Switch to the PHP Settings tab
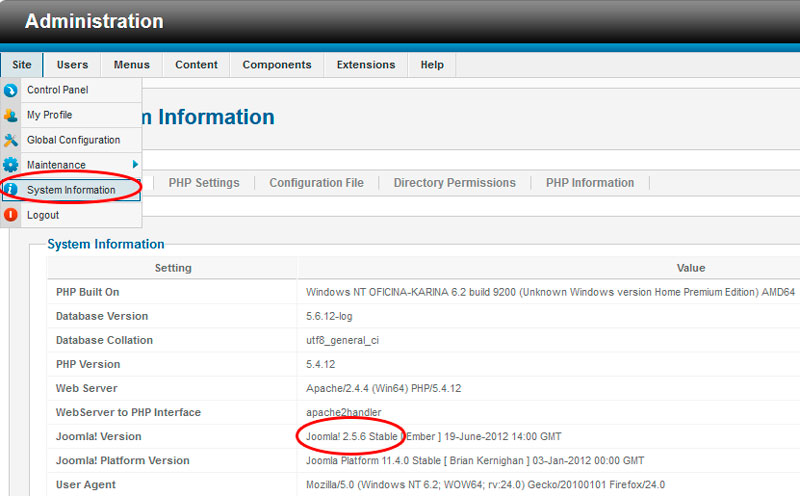The width and height of the screenshot is (800, 496). point(204,183)
